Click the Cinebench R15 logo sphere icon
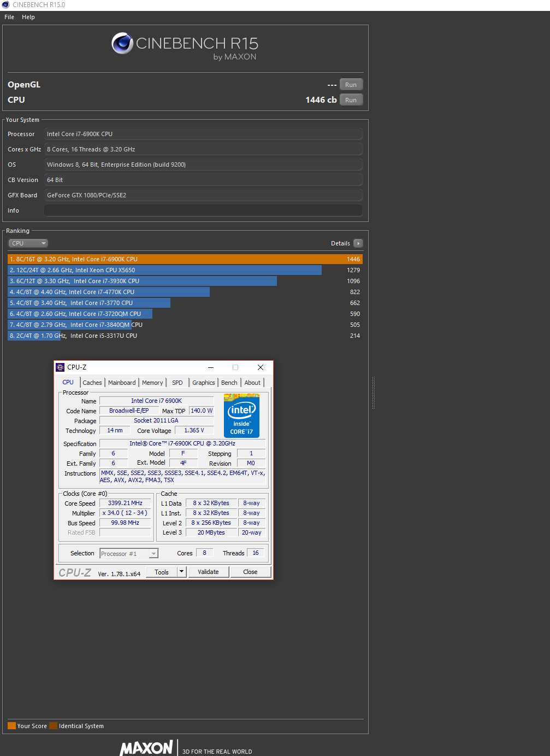The image size is (550, 756). (x=122, y=43)
